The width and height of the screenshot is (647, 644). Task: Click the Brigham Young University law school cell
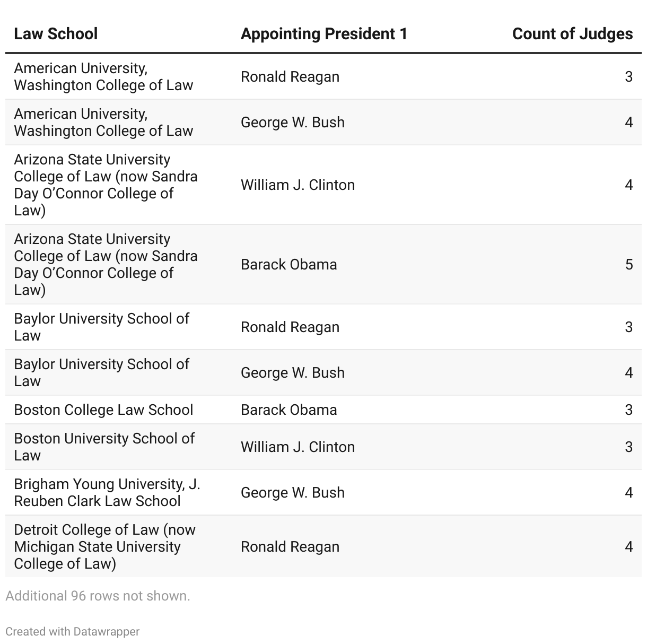click(x=107, y=492)
